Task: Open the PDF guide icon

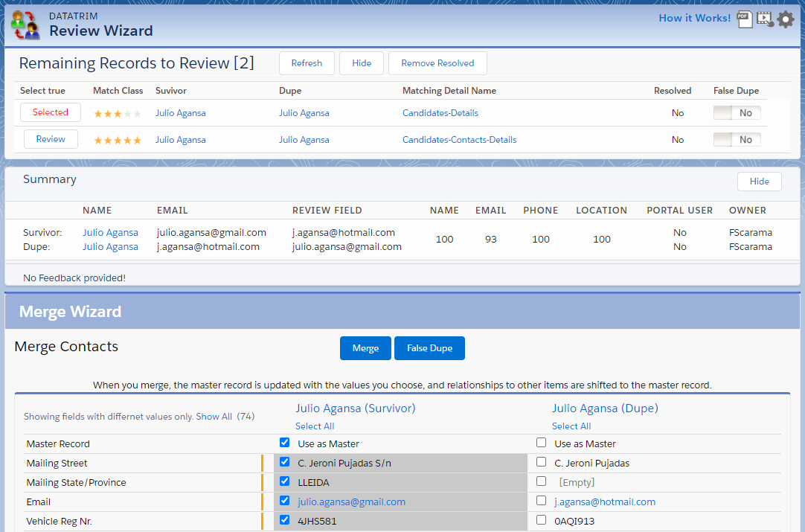Action: click(x=745, y=19)
